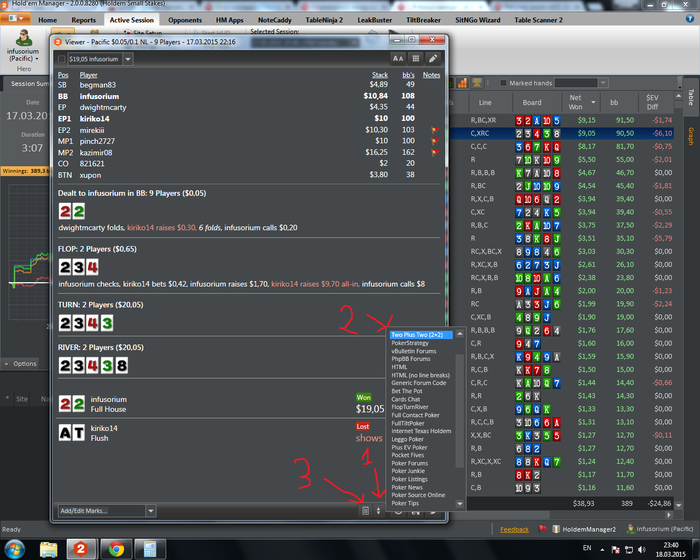Open the Reports ribbon tab
Image resolution: width=700 pixels, height=560 pixels.
coord(83,20)
